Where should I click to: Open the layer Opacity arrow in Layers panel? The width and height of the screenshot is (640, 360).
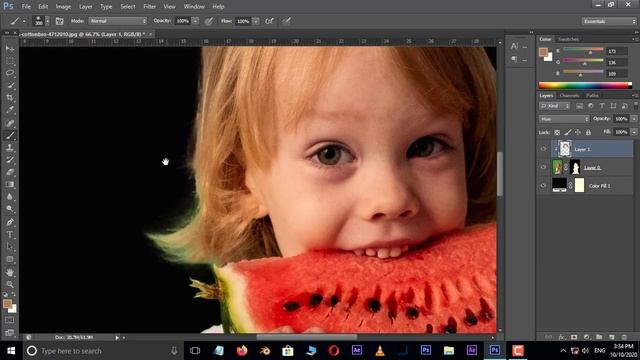(x=634, y=119)
